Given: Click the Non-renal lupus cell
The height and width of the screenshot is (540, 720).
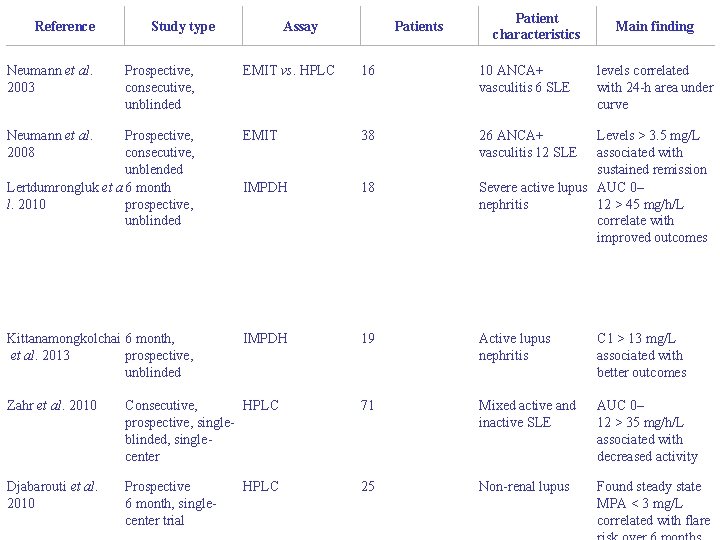Looking at the screenshot, I should [x=524, y=487].
